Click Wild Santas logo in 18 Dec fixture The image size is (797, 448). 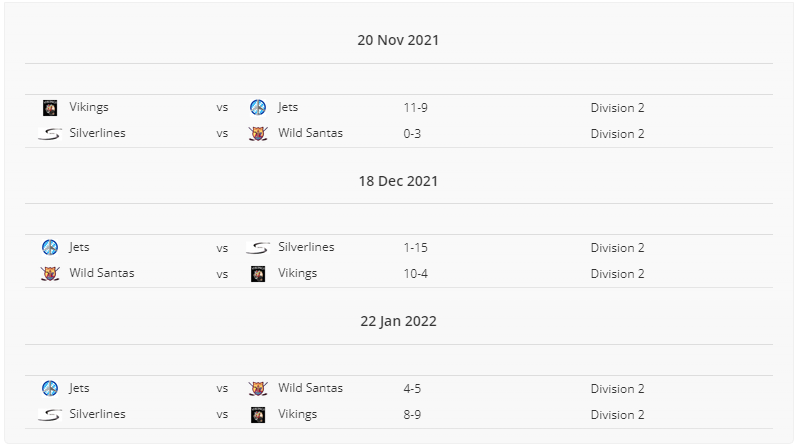[x=50, y=274]
